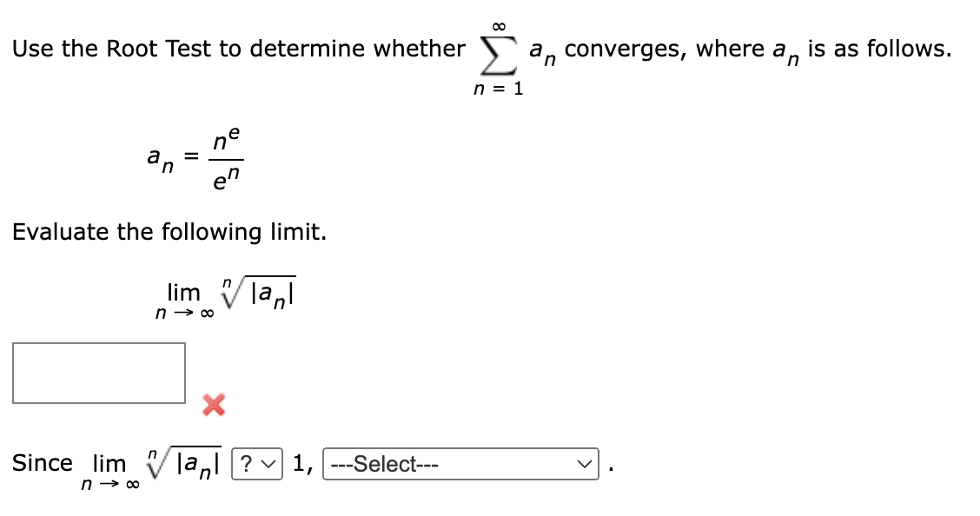Open the ? comparison operator dropdown
Screen dimensions: 980x516
pos(258,466)
